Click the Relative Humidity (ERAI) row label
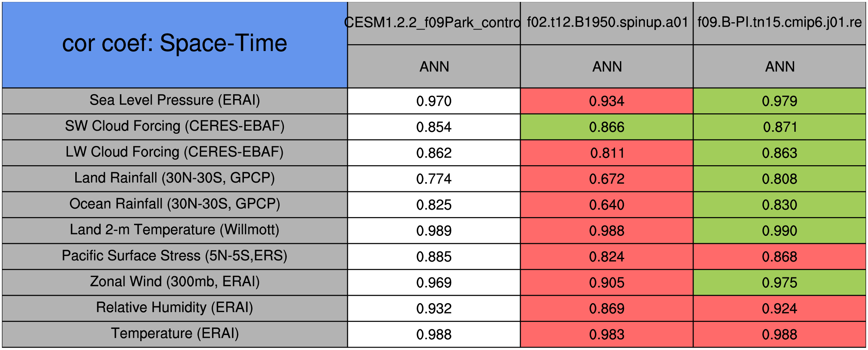Viewport: 868px width, 350px height. click(x=175, y=308)
